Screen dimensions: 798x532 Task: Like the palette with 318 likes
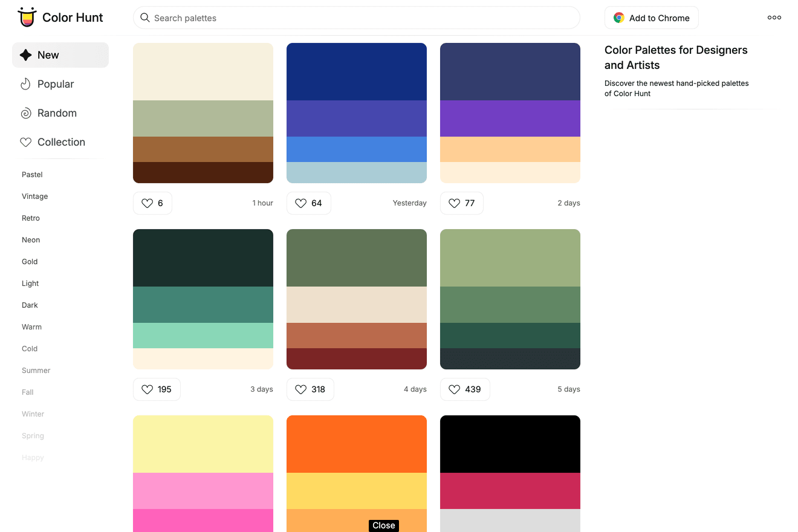point(310,389)
